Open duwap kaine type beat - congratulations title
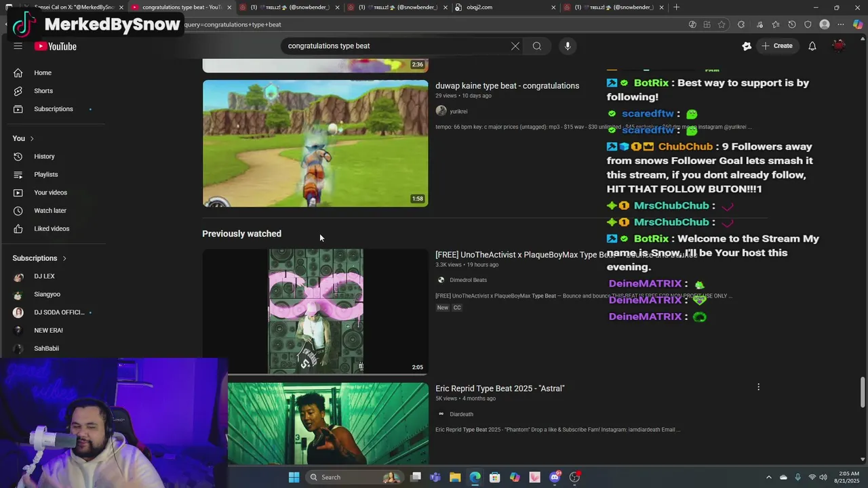868x488 pixels. [x=507, y=86]
